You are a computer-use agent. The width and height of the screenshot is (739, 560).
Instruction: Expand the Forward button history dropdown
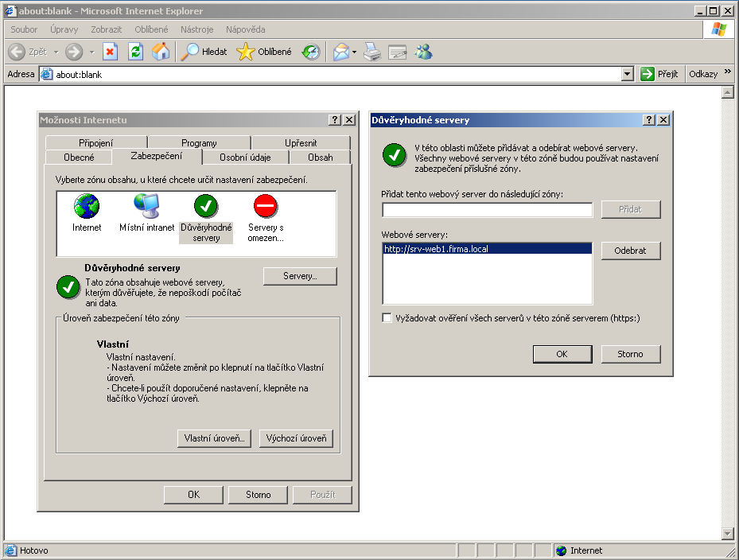coord(92,52)
